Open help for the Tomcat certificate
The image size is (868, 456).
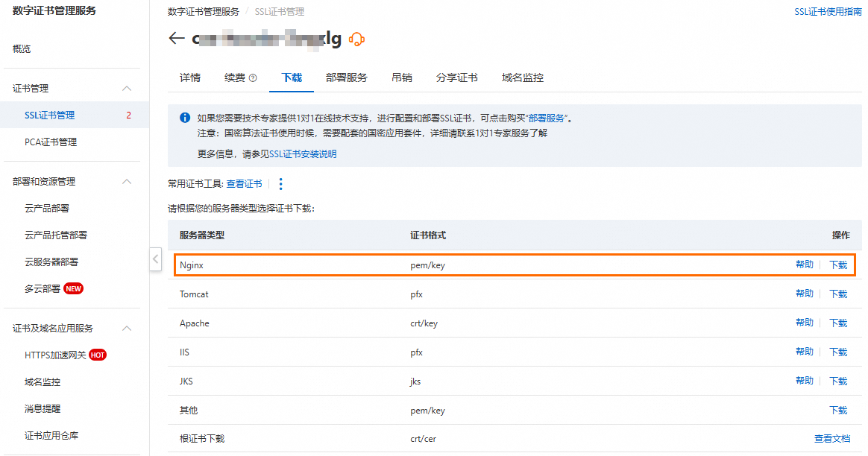tap(804, 294)
